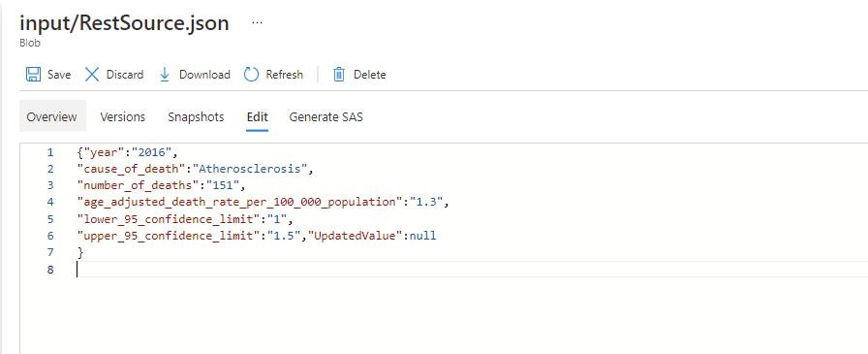The image size is (868, 354).
Task: Click the Discard X icon
Action: pos(92,75)
